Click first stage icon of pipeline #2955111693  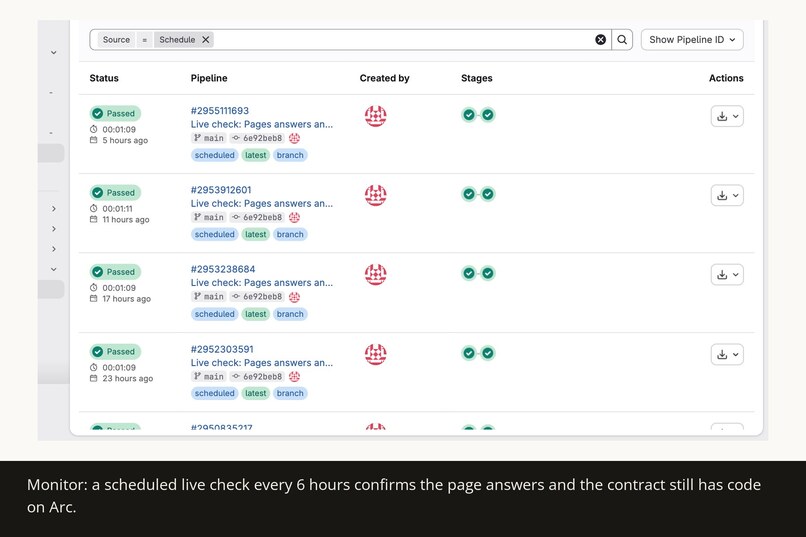pos(469,115)
